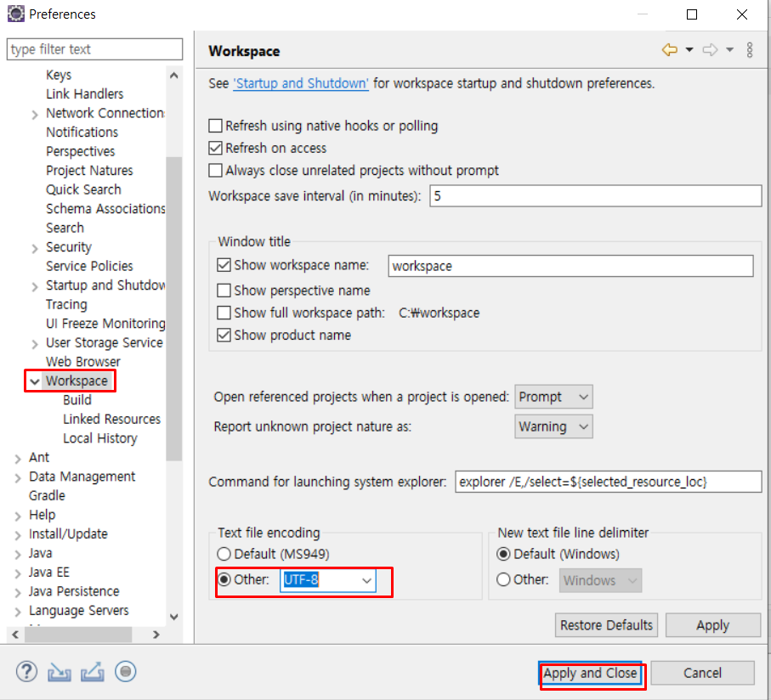Viewport: 771px width, 700px height.
Task: Expand the User Storage Service node
Action: (x=34, y=344)
